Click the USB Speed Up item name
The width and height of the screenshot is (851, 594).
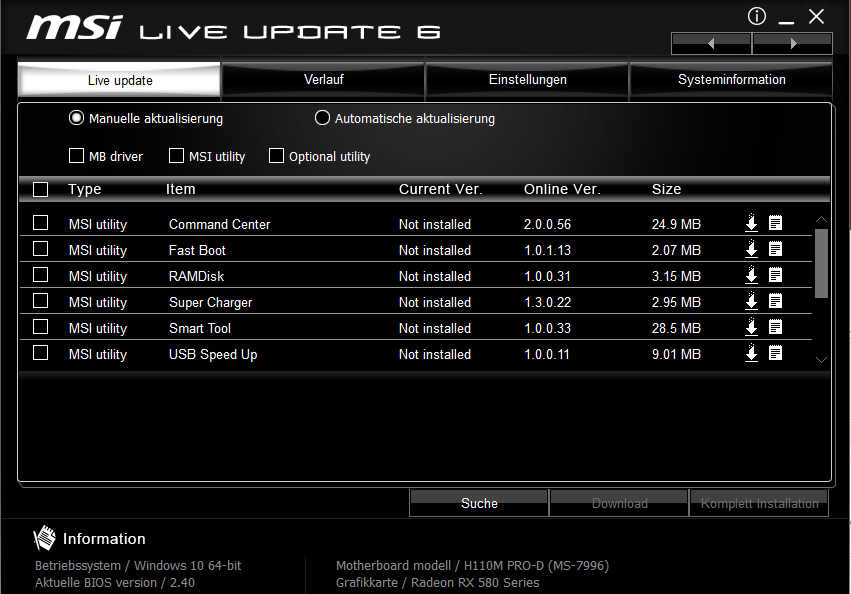[x=213, y=355]
